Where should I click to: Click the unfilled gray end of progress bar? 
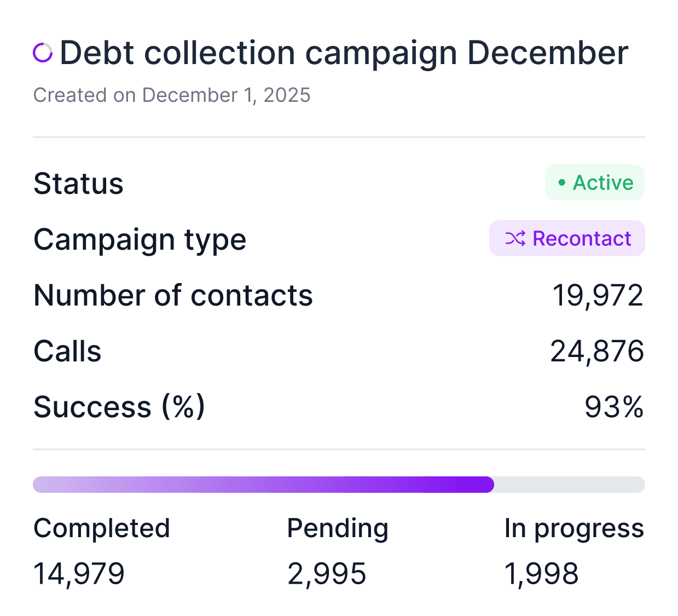569,485
